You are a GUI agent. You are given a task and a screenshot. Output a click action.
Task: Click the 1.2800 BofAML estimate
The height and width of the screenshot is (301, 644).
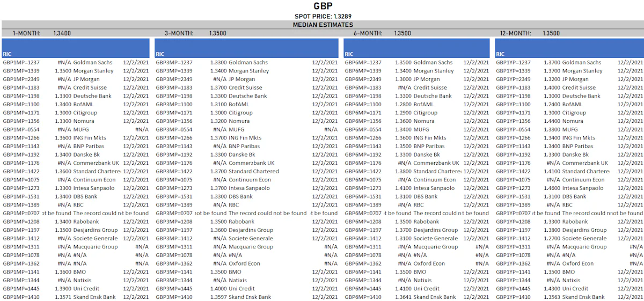point(404,104)
